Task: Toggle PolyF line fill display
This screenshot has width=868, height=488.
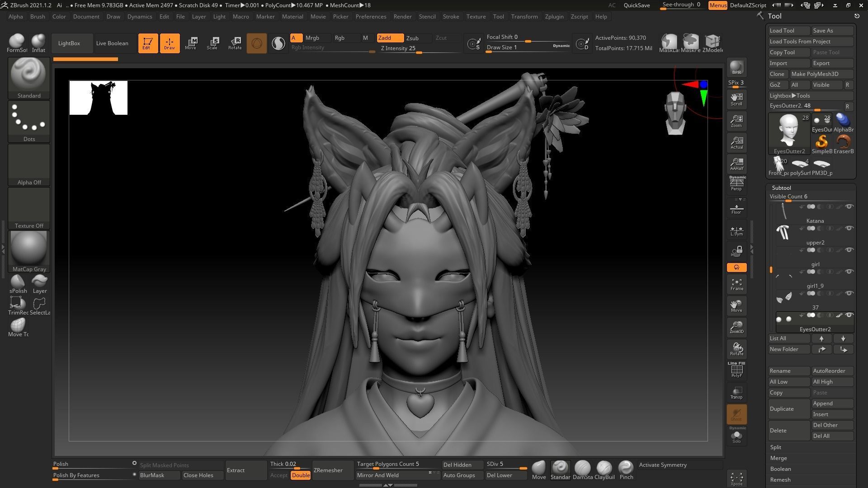Action: [x=736, y=370]
